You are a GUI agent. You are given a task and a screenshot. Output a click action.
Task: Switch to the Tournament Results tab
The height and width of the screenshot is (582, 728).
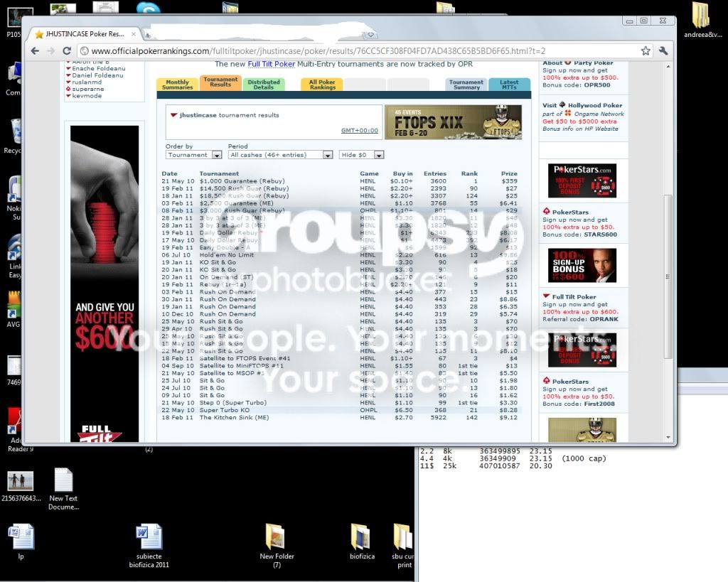tap(220, 82)
